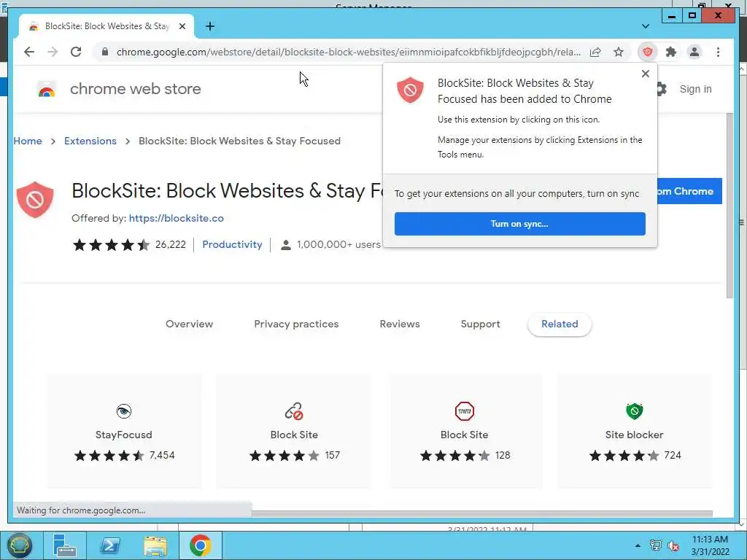The height and width of the screenshot is (560, 747).
Task: Open Extensions puzzle piece menu
Action: point(671,52)
